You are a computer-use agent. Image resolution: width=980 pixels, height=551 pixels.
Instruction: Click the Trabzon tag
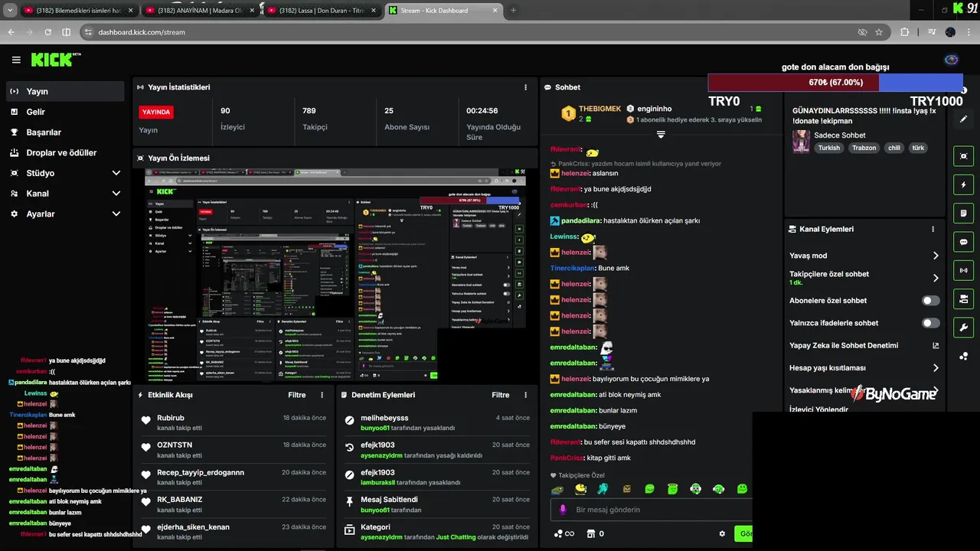click(864, 148)
